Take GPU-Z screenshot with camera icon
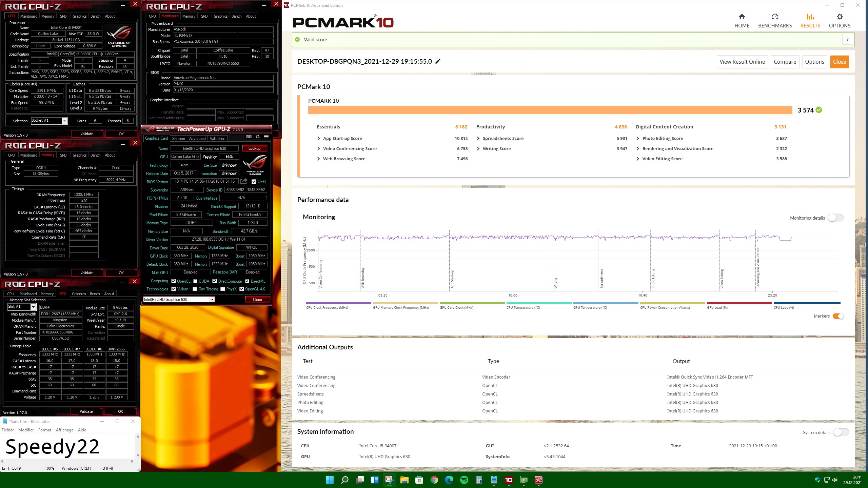This screenshot has height=488, width=868. click(249, 137)
